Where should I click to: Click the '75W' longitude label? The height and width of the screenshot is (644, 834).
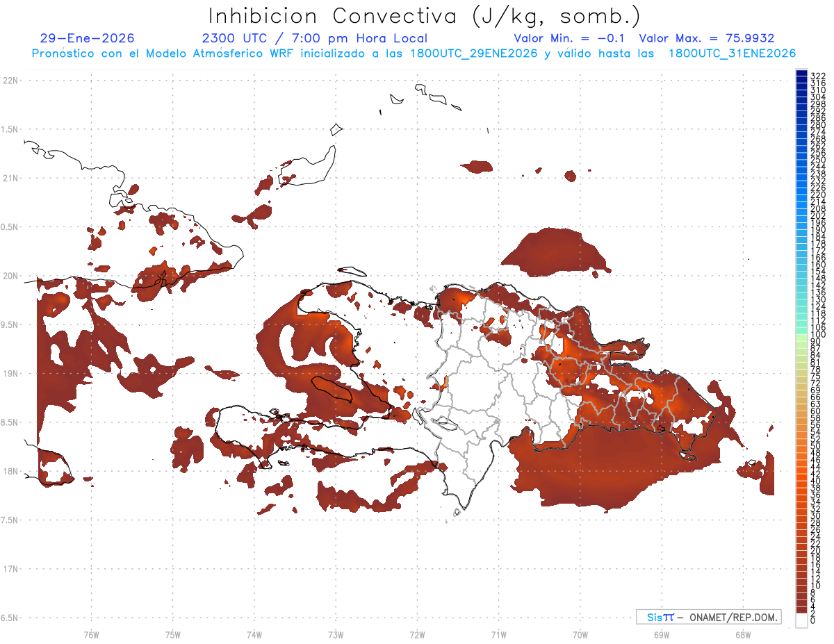(172, 634)
